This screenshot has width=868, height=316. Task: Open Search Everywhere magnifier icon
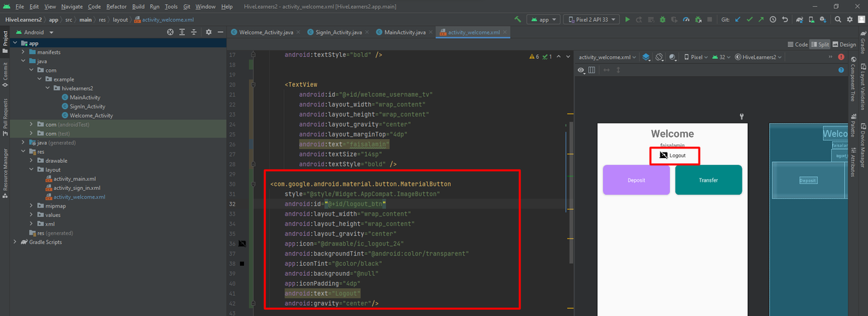(x=838, y=20)
